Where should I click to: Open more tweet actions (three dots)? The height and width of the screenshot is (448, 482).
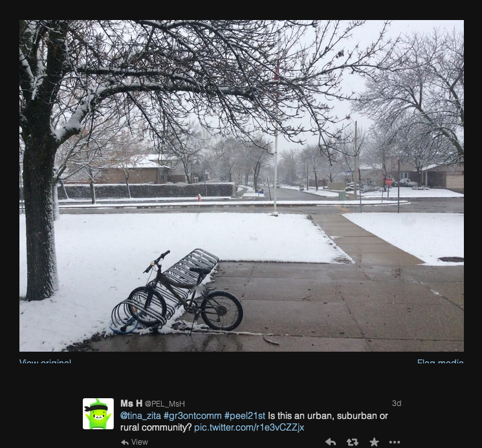point(395,442)
